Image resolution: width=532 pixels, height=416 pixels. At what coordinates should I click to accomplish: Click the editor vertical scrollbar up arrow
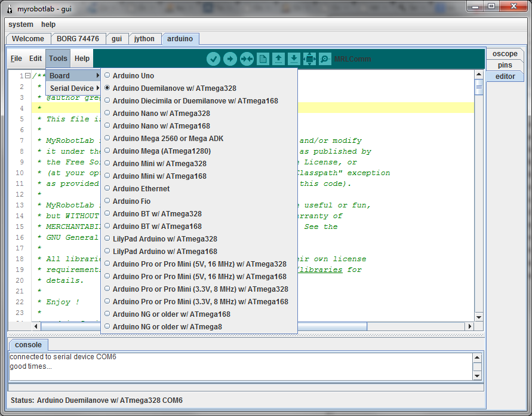coord(479,74)
